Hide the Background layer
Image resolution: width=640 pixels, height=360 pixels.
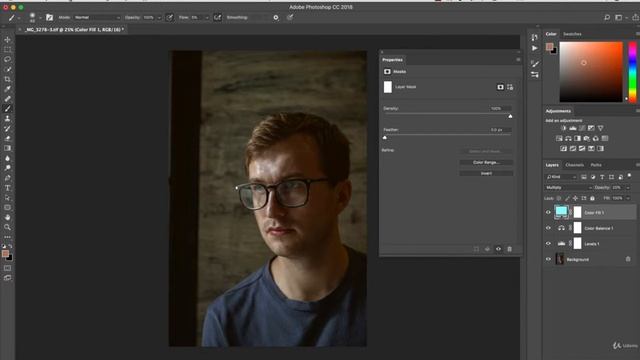pyautogui.click(x=548, y=259)
